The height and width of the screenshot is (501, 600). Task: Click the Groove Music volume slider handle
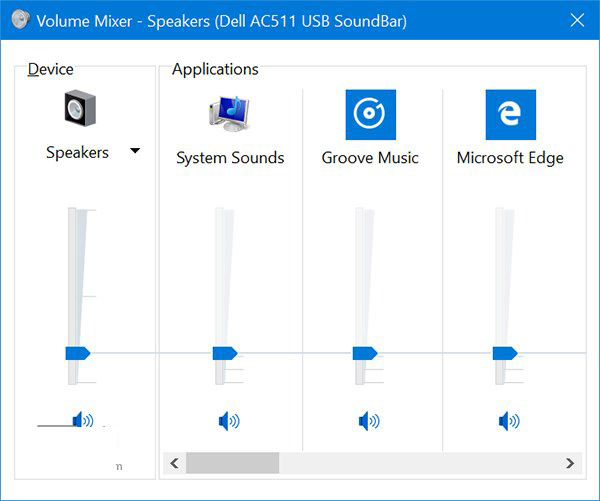click(364, 353)
